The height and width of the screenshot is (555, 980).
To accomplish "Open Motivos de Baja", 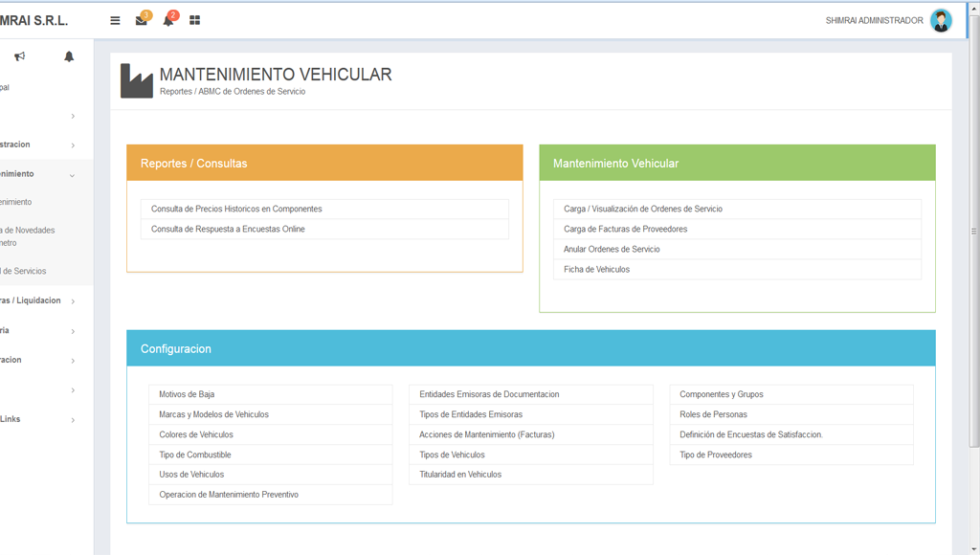I will pyautogui.click(x=271, y=394).
